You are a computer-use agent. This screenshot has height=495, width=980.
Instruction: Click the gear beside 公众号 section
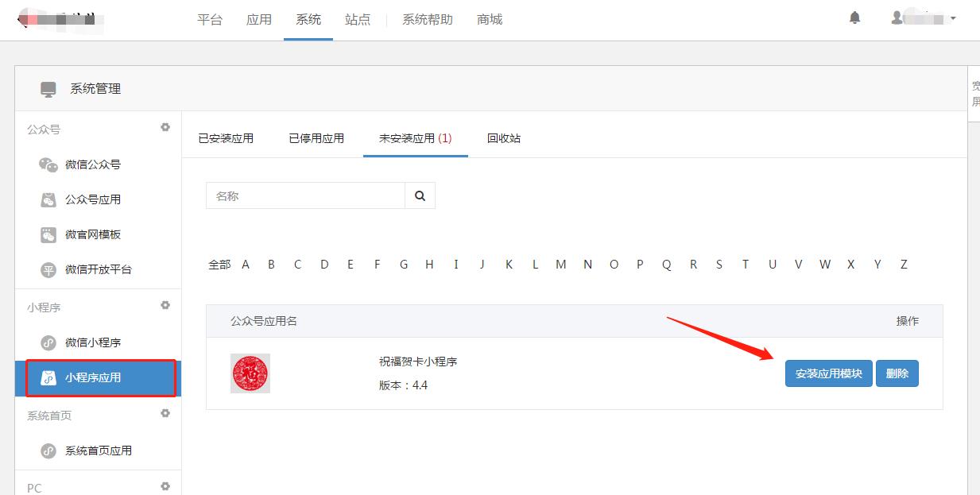165,127
